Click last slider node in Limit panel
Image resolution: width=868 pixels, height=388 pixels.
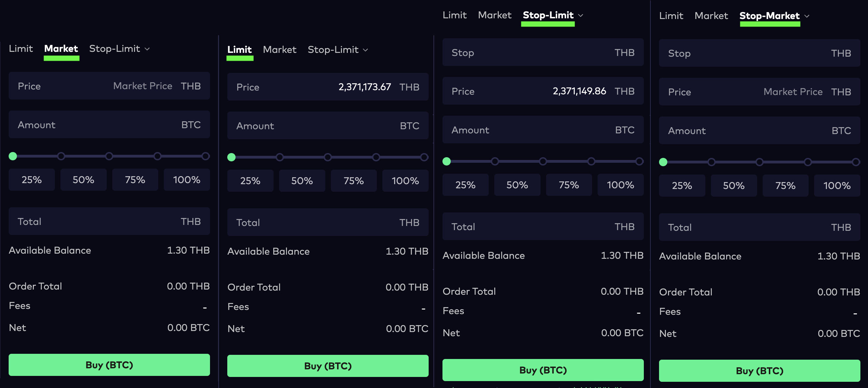[x=424, y=157]
